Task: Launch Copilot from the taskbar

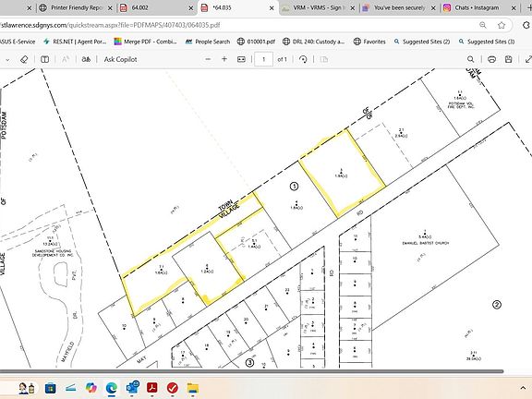Action: [x=91, y=388]
